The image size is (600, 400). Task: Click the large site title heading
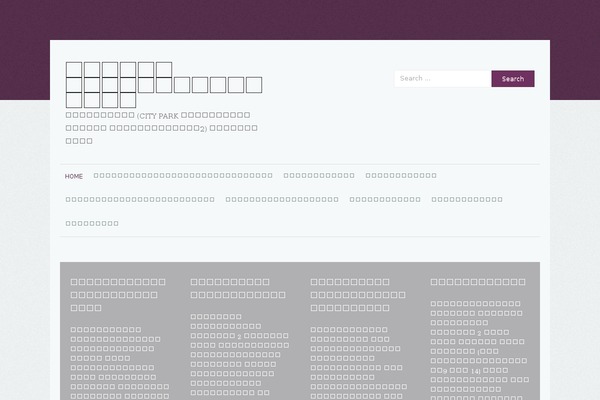164,85
